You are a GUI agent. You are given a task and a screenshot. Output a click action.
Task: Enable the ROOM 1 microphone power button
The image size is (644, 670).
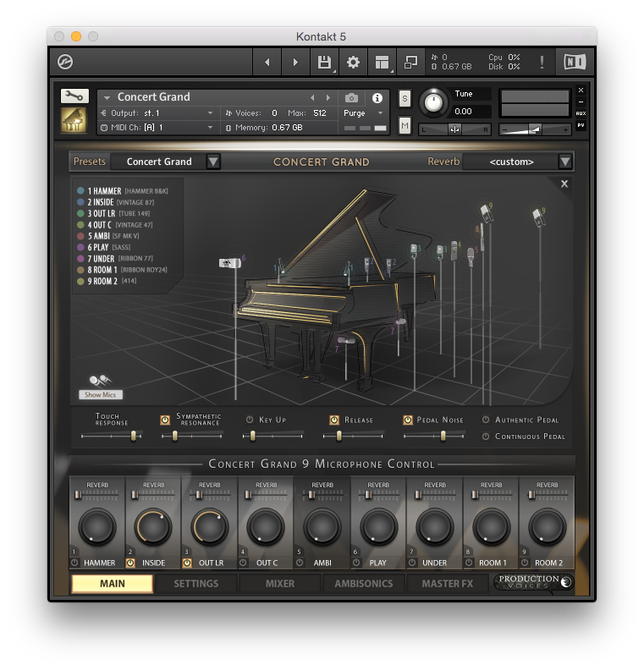[468, 563]
